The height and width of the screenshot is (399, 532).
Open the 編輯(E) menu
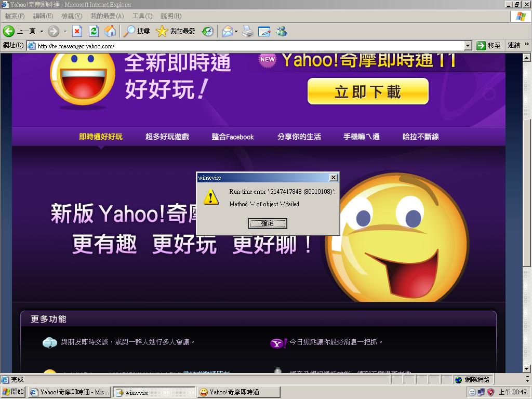pyautogui.click(x=43, y=16)
